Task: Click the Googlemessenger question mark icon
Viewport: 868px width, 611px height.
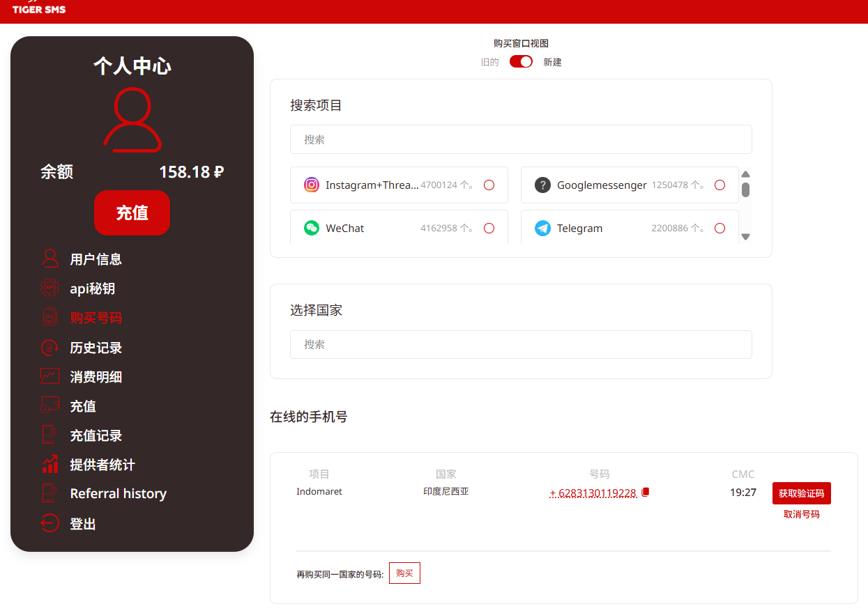Action: coord(542,185)
